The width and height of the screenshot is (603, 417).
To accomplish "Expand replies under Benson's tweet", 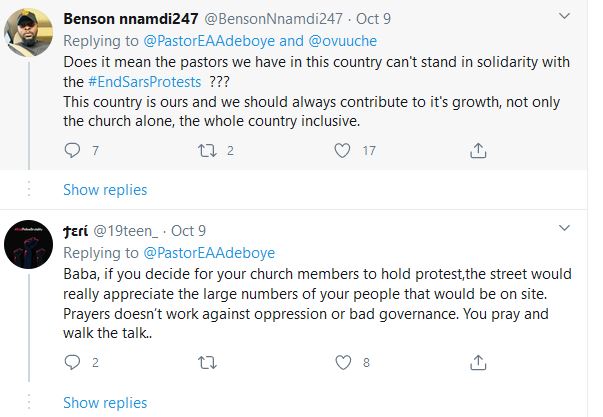I will tap(105, 190).
